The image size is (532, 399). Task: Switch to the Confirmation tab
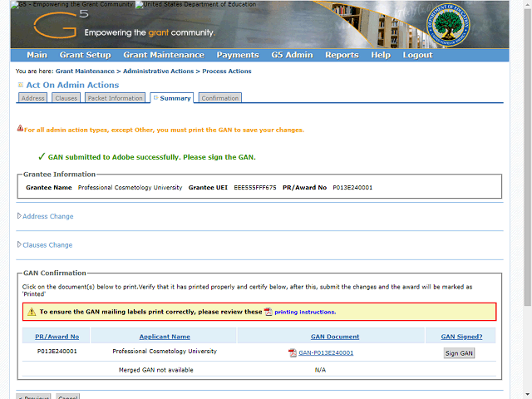tap(219, 98)
